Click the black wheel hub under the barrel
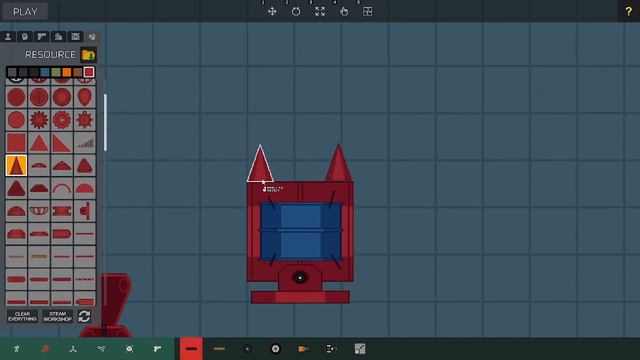The height and width of the screenshot is (360, 640). 300,278
